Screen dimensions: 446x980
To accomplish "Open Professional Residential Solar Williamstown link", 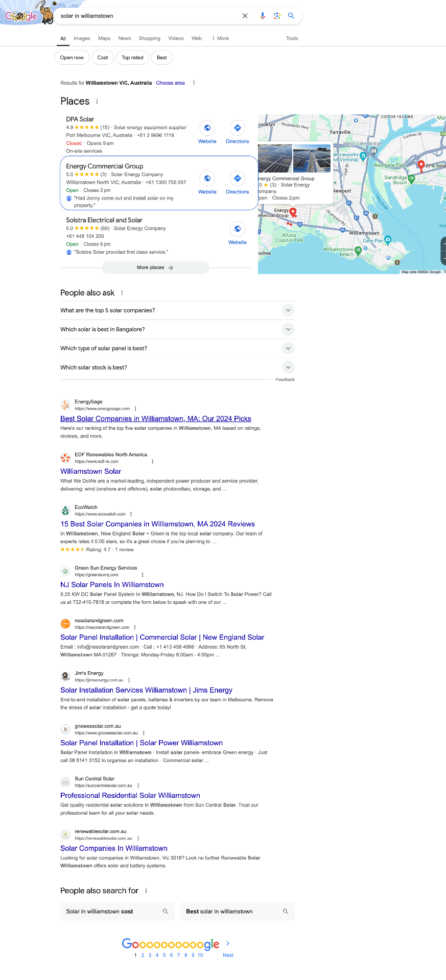I will tap(130, 795).
